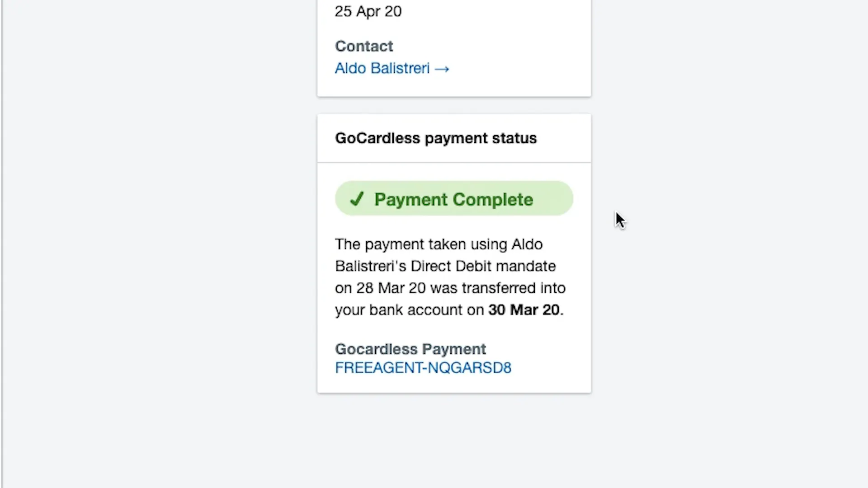Click 'Balistreri's' in the payment description
The width and height of the screenshot is (868, 488).
371,266
